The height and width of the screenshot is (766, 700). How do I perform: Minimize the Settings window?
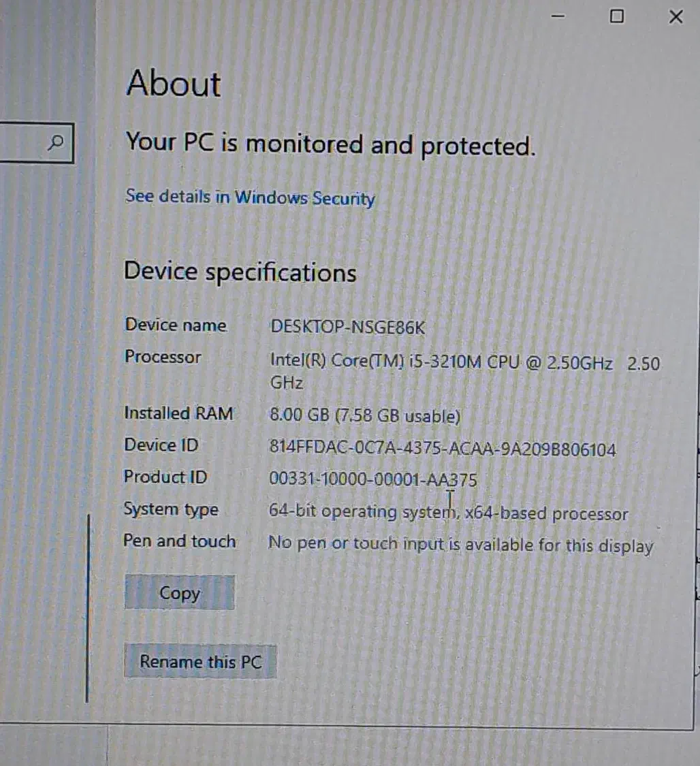(558, 16)
